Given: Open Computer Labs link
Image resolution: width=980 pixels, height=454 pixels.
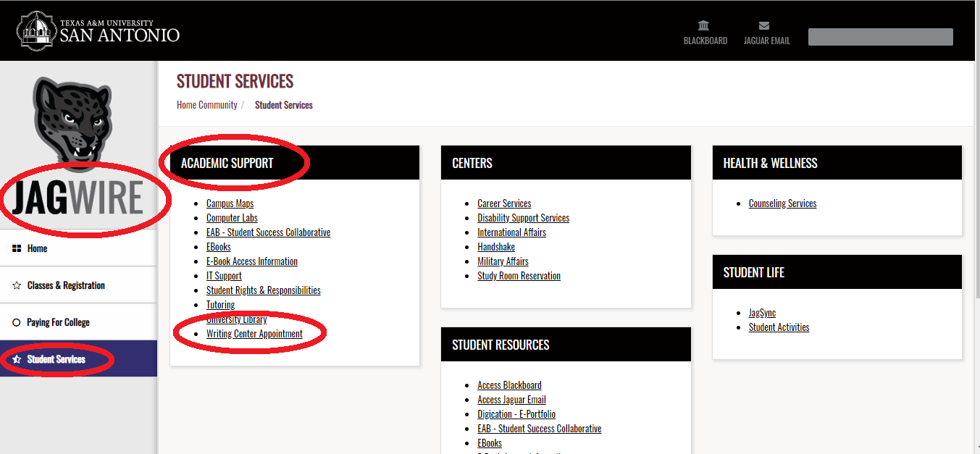Looking at the screenshot, I should click(232, 218).
